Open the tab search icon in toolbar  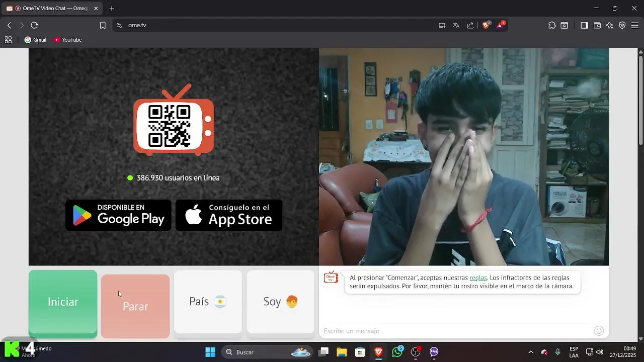[x=565, y=25]
